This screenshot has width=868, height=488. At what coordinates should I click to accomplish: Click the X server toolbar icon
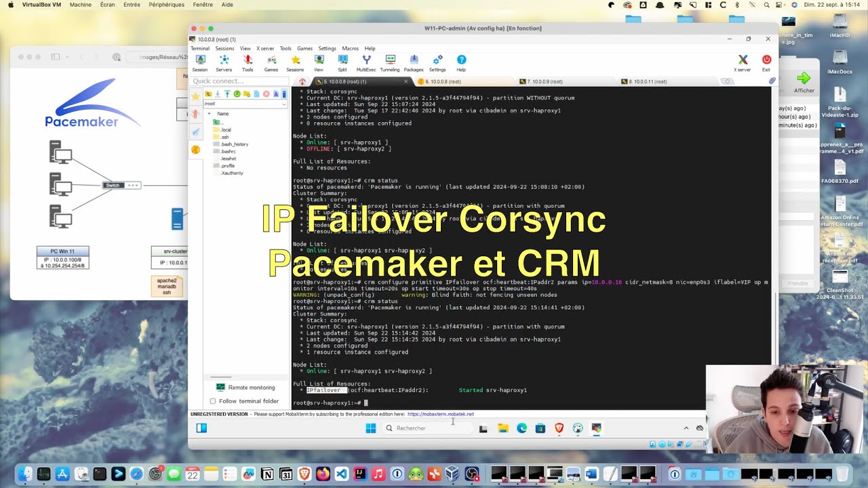(x=743, y=63)
